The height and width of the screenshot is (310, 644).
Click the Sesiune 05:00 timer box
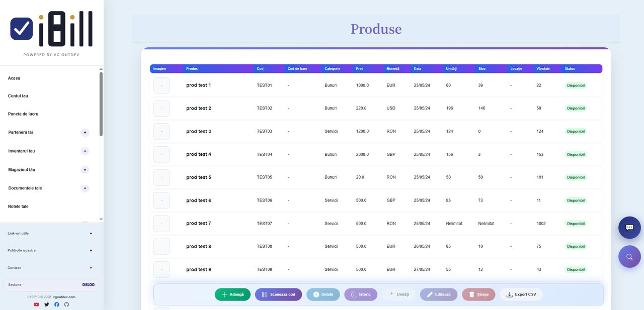pyautogui.click(x=51, y=285)
